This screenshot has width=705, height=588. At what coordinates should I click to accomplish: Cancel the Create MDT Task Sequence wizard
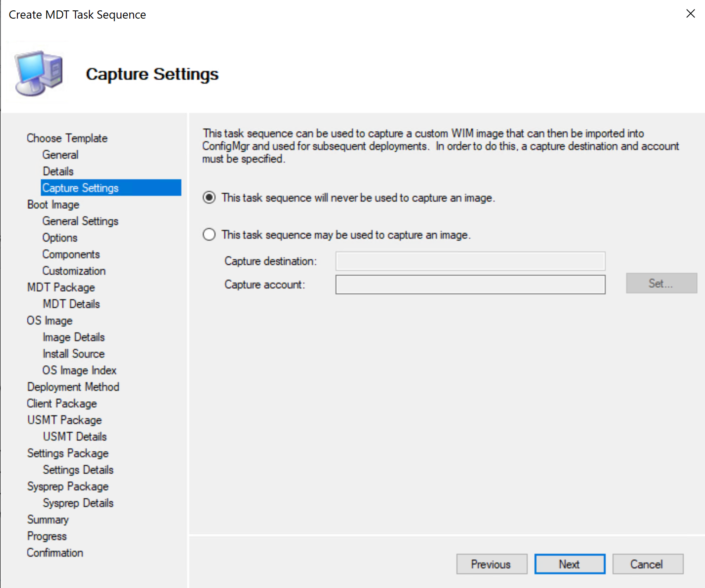click(x=647, y=564)
